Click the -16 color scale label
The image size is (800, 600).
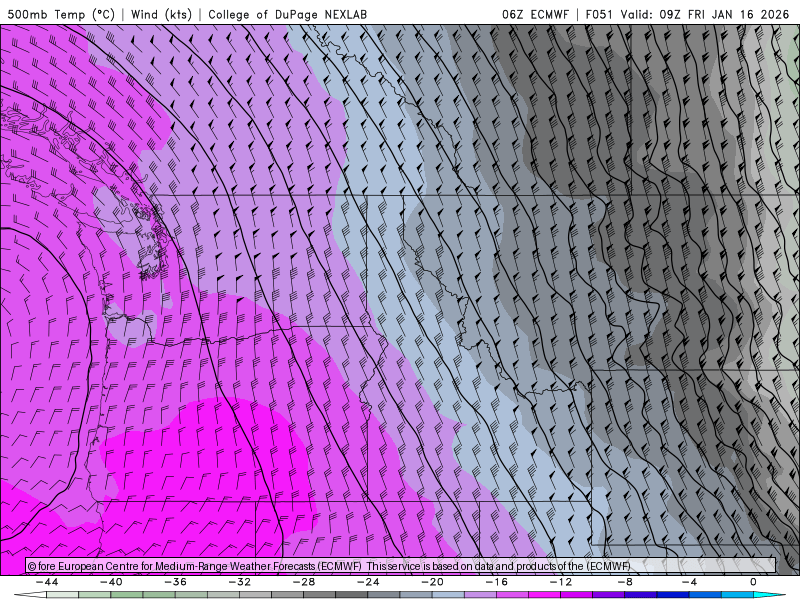tap(497, 582)
